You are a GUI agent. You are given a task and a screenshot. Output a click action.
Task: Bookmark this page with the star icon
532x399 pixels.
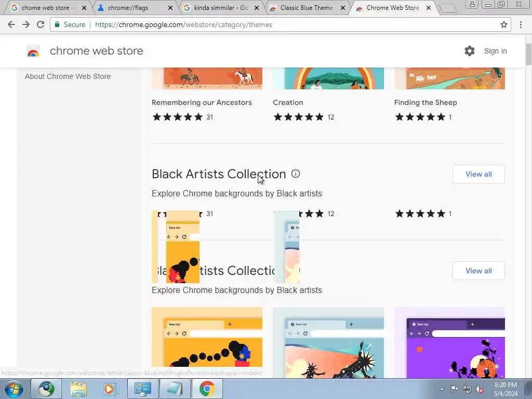504,24
